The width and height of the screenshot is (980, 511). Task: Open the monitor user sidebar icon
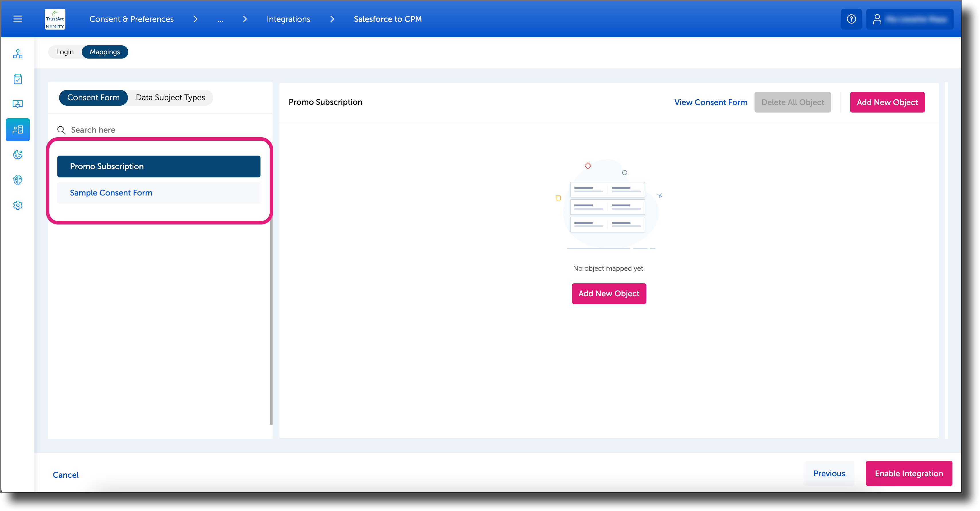pyautogui.click(x=17, y=104)
